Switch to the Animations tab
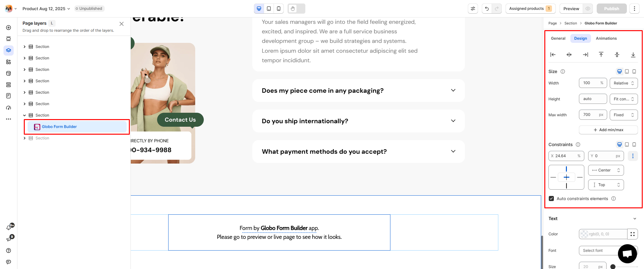Screen dimensions: 644x269 click(x=606, y=38)
